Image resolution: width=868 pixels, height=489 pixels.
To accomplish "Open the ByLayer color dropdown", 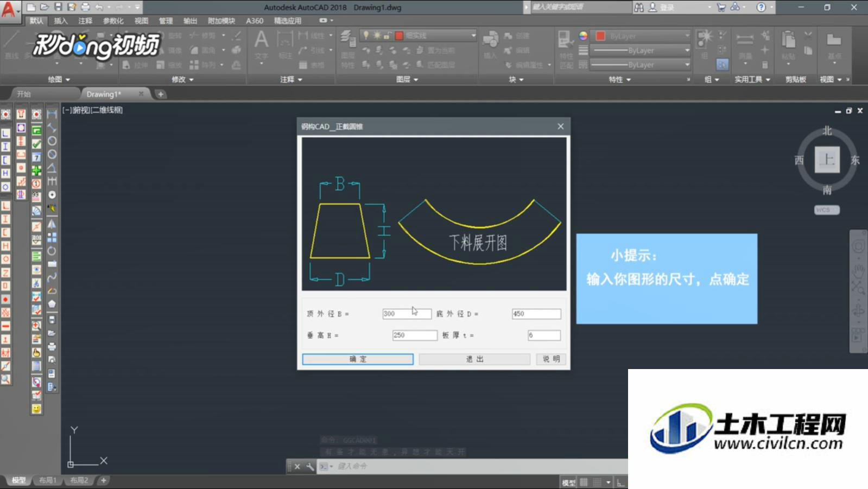I will tap(687, 36).
